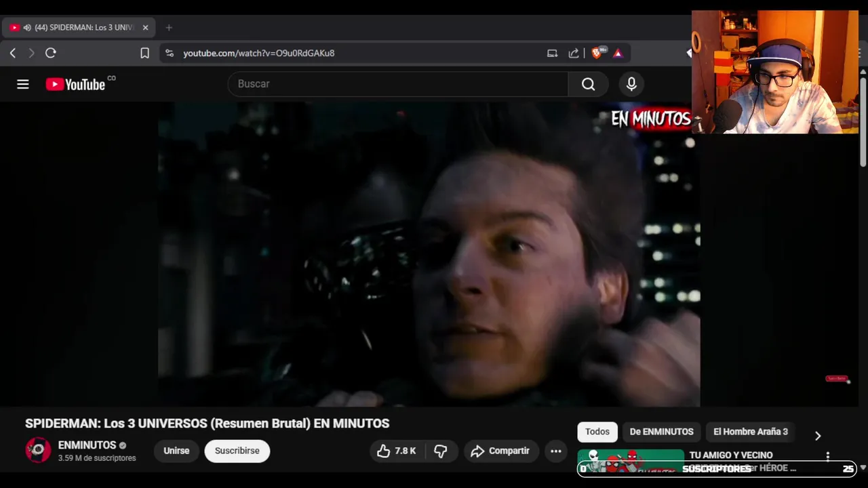
Task: Mute the tab via speaker icon
Action: click(x=27, y=28)
